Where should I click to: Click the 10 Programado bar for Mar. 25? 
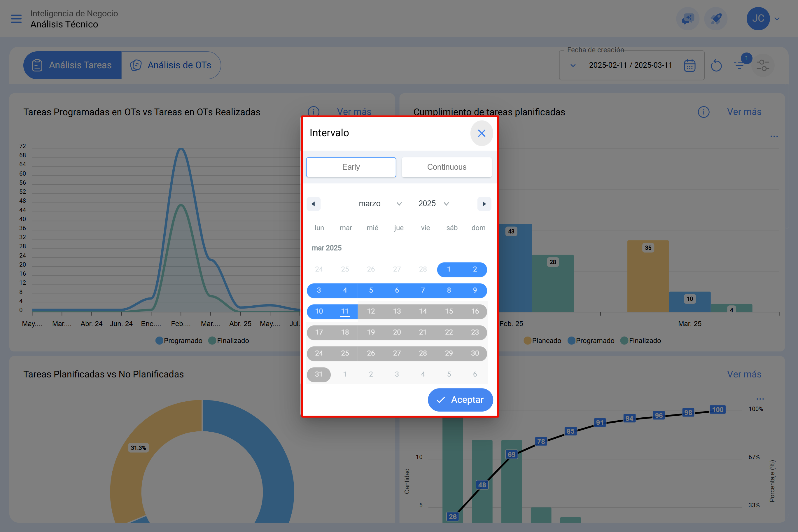click(689, 302)
